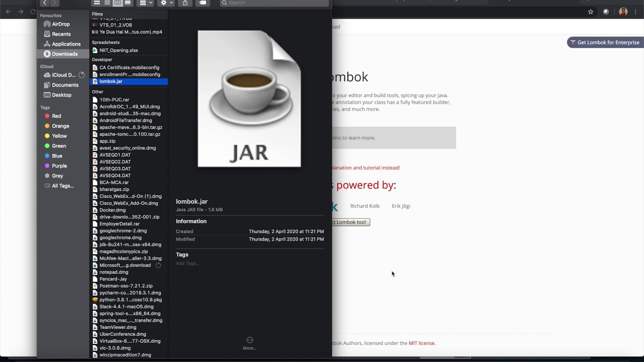Switch Finder to icon view

(97, 3)
